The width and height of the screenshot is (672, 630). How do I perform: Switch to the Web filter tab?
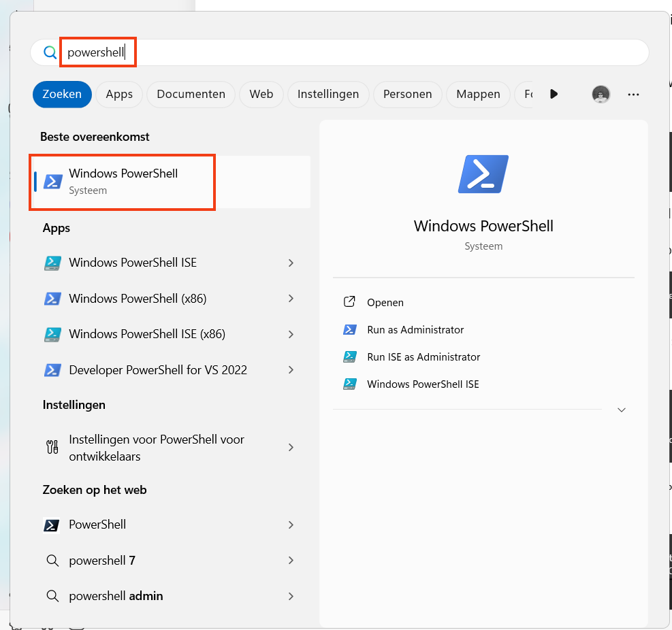point(261,94)
